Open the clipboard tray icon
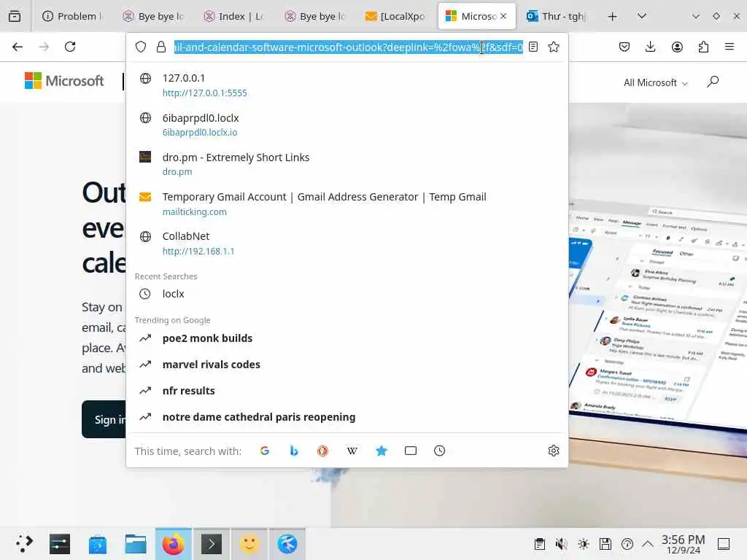This screenshot has height=560, width=747. (x=539, y=544)
